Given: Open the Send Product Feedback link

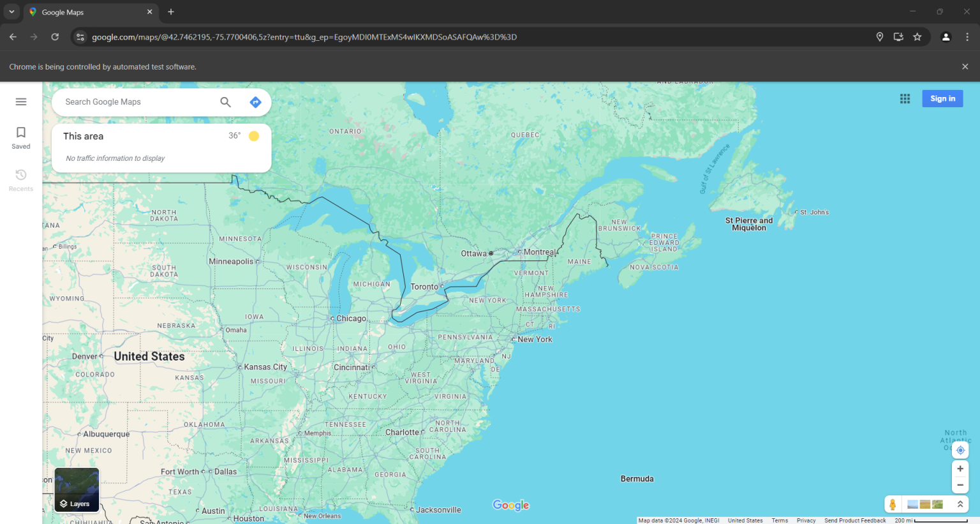Looking at the screenshot, I should (x=855, y=520).
